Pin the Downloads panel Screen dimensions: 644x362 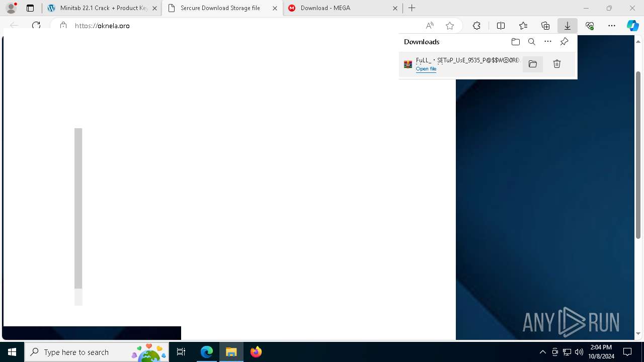pyautogui.click(x=564, y=42)
